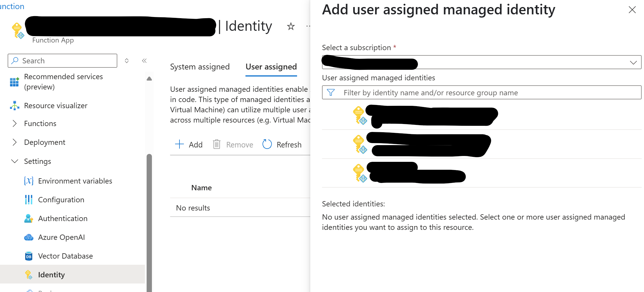Open Vector Database settings page
The height and width of the screenshot is (292, 644).
point(65,256)
